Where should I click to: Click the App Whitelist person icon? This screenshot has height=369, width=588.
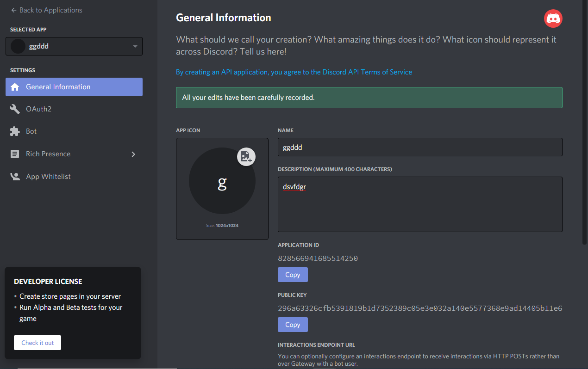(15, 177)
